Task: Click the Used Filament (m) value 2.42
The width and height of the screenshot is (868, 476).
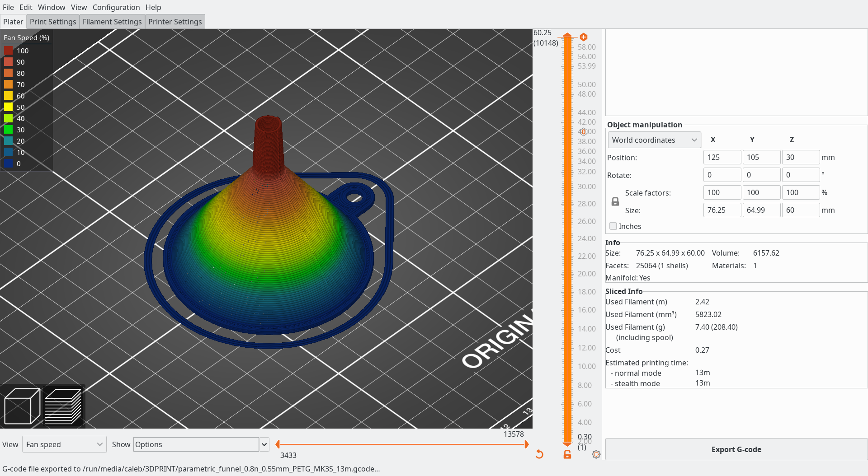Action: pos(702,302)
